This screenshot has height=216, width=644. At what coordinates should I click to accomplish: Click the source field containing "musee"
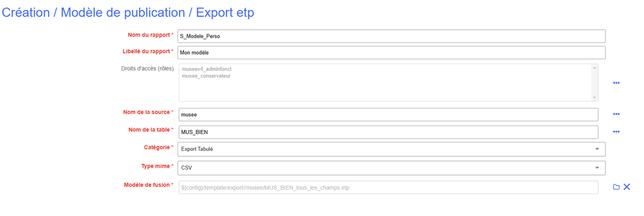[x=388, y=115]
